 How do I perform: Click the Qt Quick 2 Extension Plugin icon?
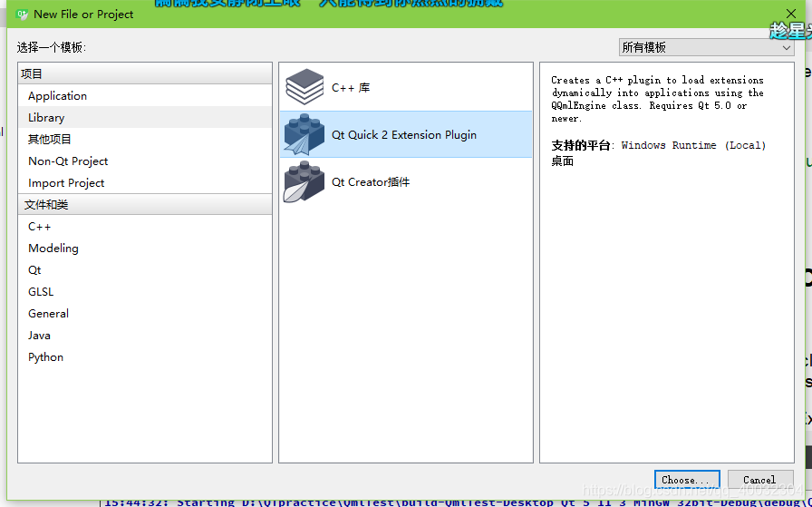(304, 134)
